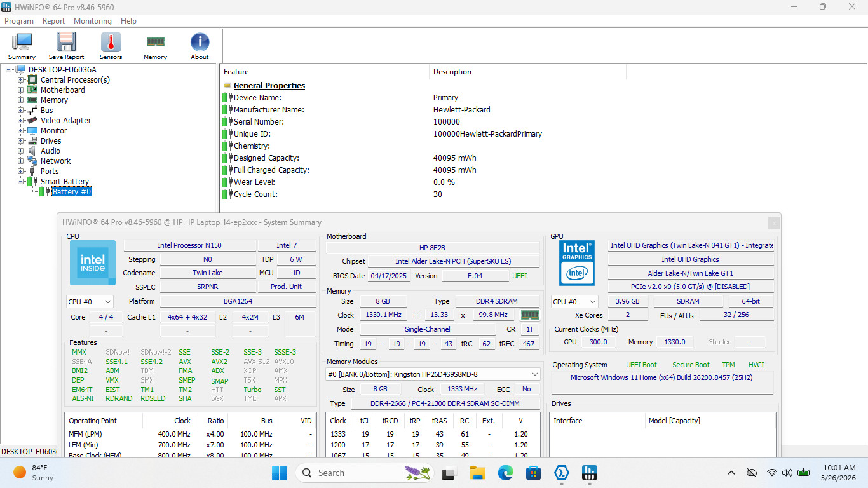Click the Intel Inside CPU logo

tap(93, 262)
